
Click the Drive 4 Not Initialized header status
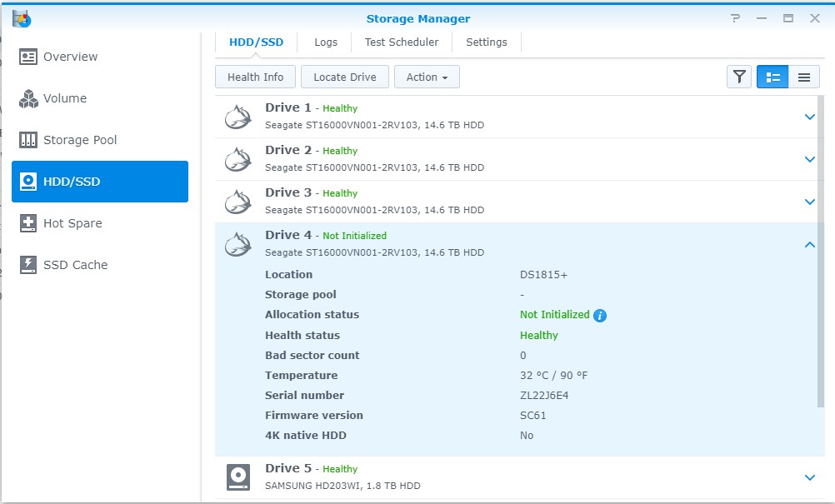tap(355, 236)
